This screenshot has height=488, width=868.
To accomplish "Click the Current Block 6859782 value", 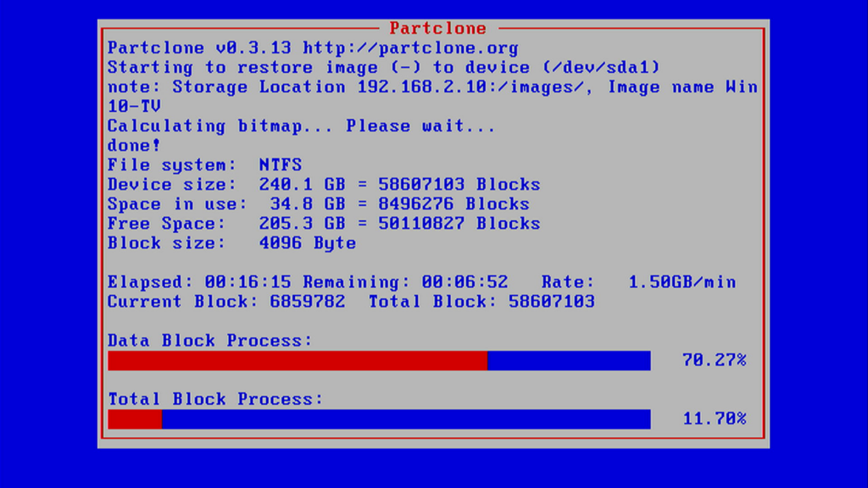I will point(307,302).
